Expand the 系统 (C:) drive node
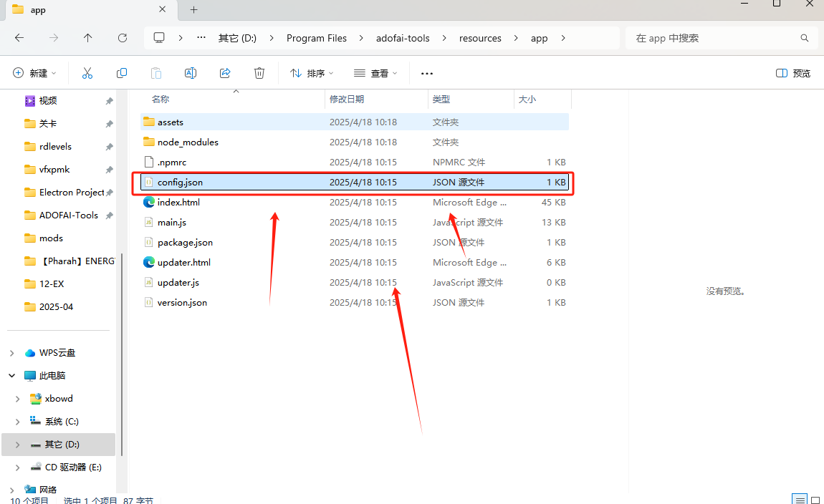This screenshot has width=824, height=504. point(17,422)
